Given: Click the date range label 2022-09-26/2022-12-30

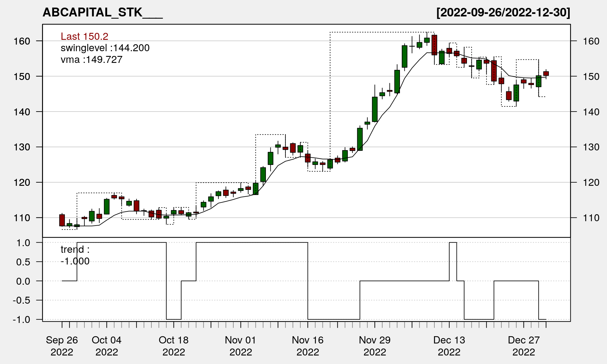Looking at the screenshot, I should (x=503, y=13).
